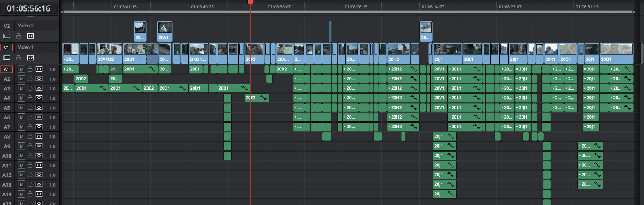Select the 20E1 audio clip on A1

click(x=196, y=69)
